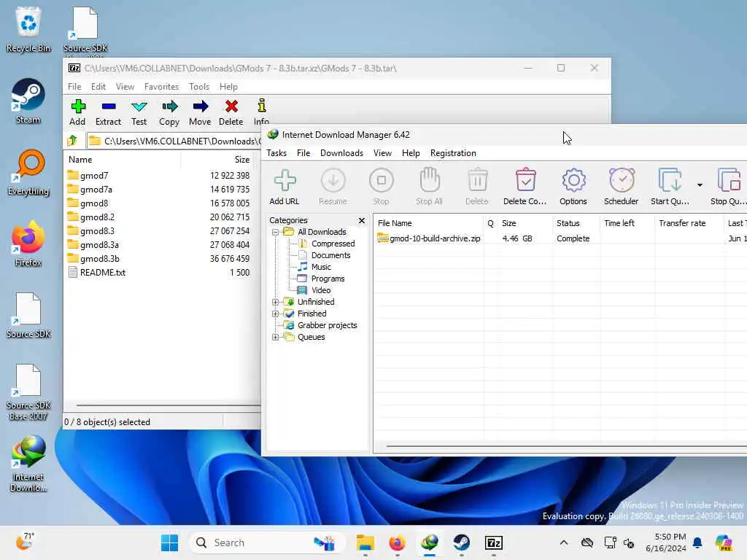Click the red Delete X in 7-Zip

[231, 106]
